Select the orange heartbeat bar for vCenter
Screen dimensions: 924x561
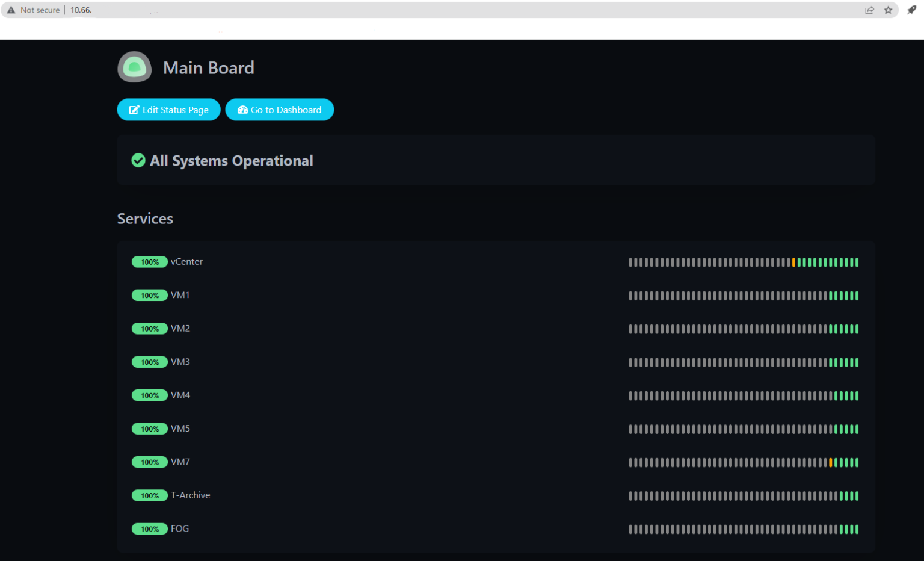pos(794,262)
